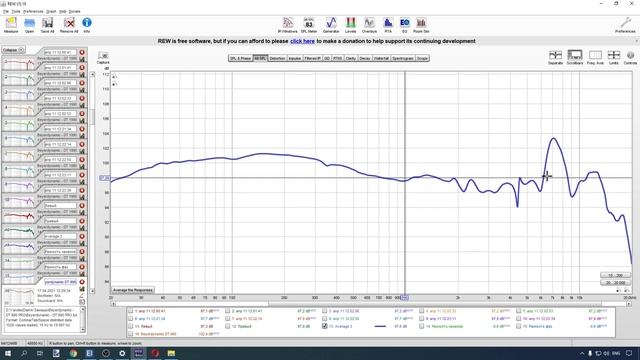Open Windows taskbar search
This screenshot has width=640, height=360.
(24, 353)
